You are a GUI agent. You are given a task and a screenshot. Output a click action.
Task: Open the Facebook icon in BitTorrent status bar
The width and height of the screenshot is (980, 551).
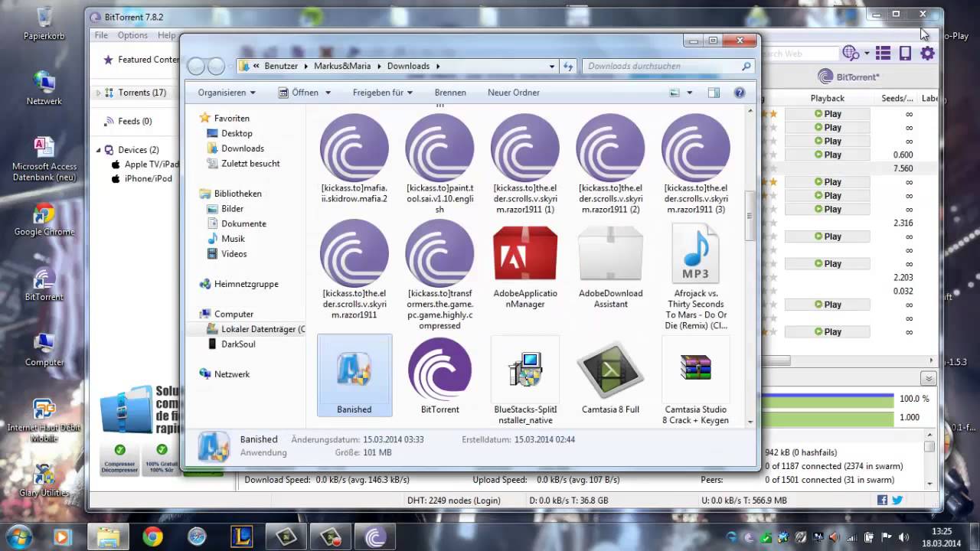[883, 500]
